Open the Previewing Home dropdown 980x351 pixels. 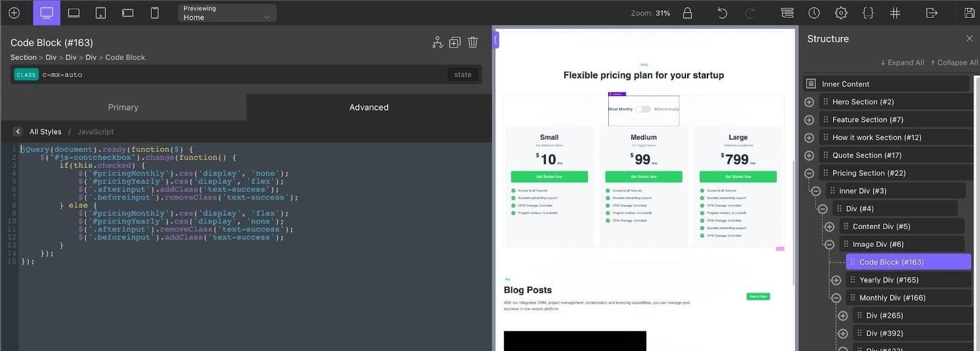click(227, 13)
